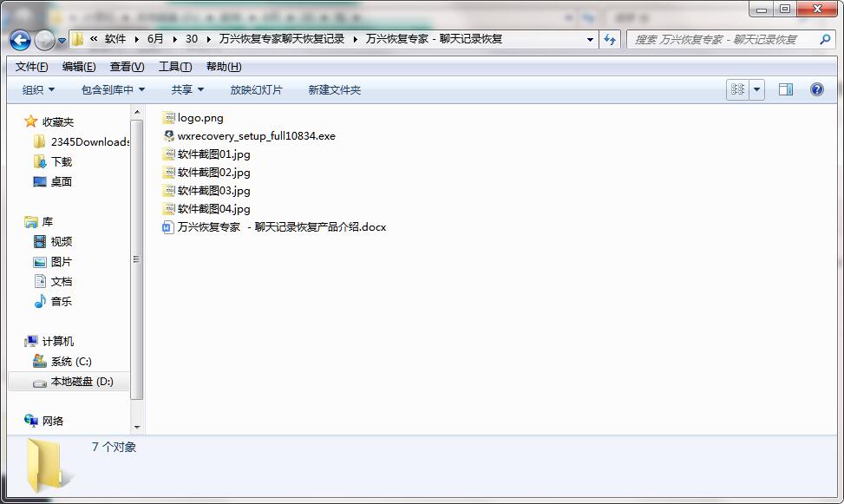
Task: Click the refresh button beside address bar
Action: (610, 39)
